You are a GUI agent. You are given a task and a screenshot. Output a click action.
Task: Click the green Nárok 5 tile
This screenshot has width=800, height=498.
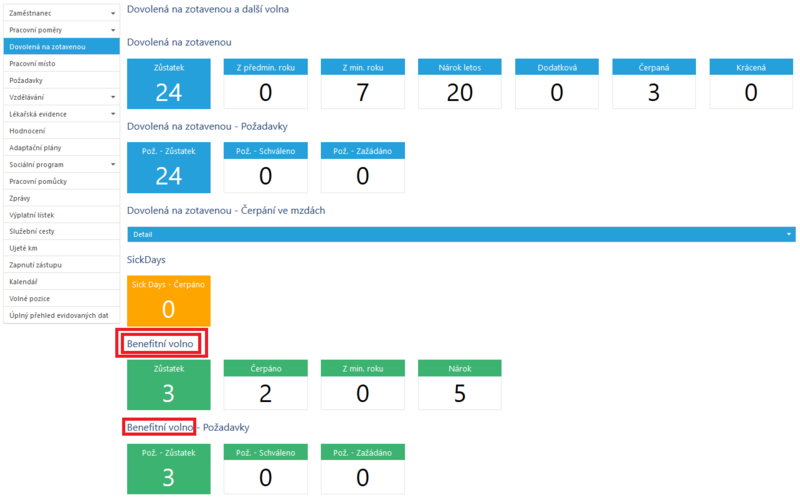(460, 385)
